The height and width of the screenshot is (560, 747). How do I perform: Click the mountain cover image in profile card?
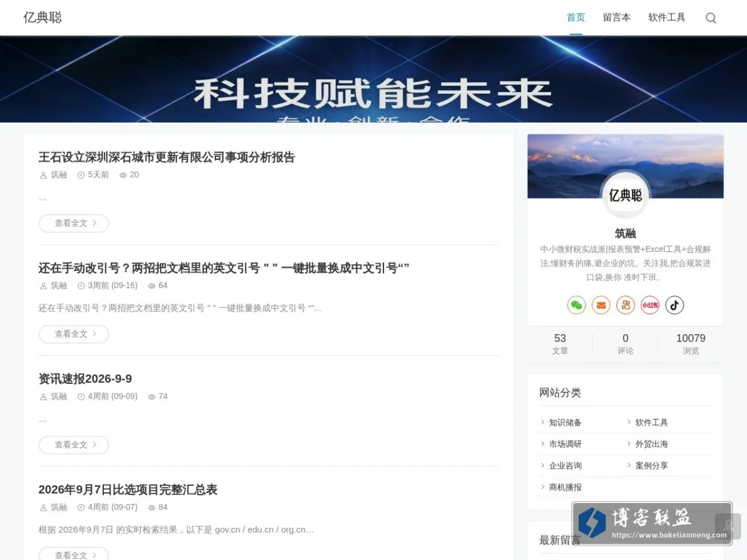[x=626, y=166]
